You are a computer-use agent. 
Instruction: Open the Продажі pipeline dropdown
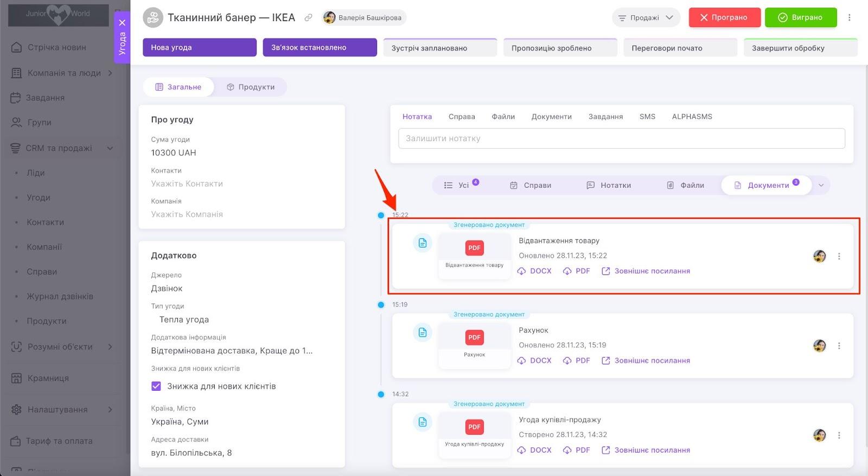646,17
